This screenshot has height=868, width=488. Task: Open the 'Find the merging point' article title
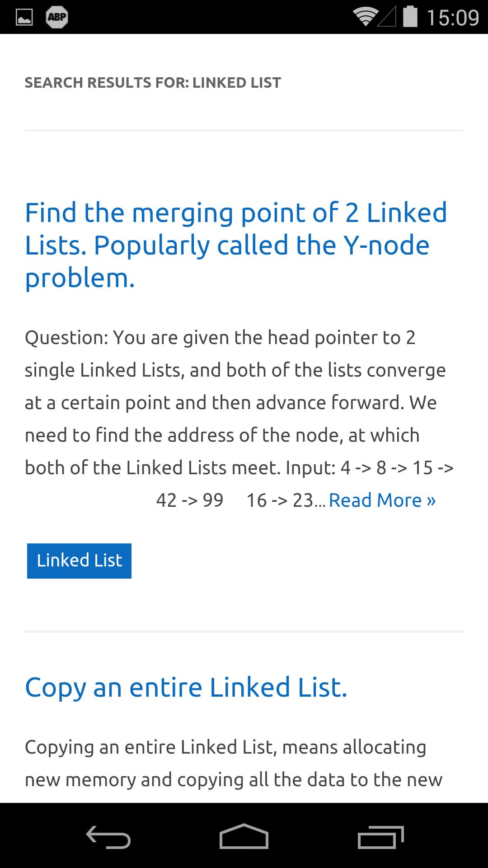coord(236,245)
